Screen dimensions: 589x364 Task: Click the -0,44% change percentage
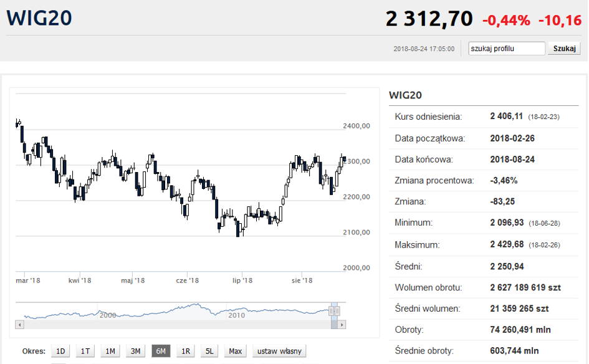point(506,21)
